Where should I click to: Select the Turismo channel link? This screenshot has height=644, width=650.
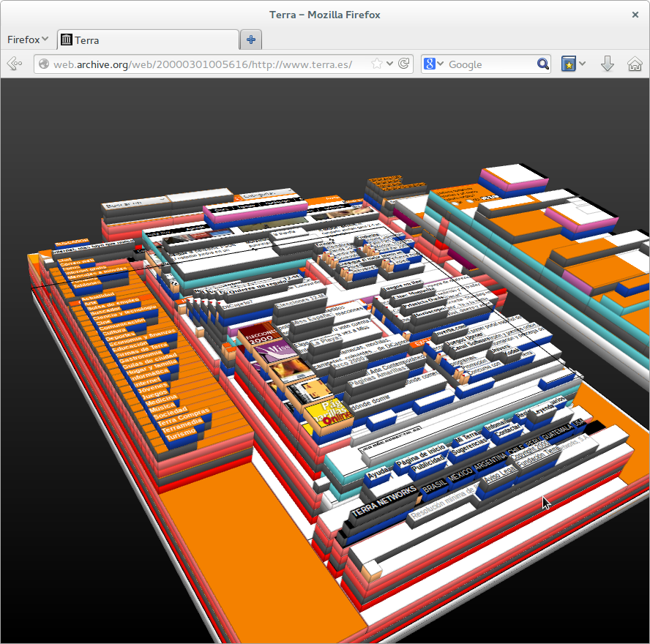(181, 434)
